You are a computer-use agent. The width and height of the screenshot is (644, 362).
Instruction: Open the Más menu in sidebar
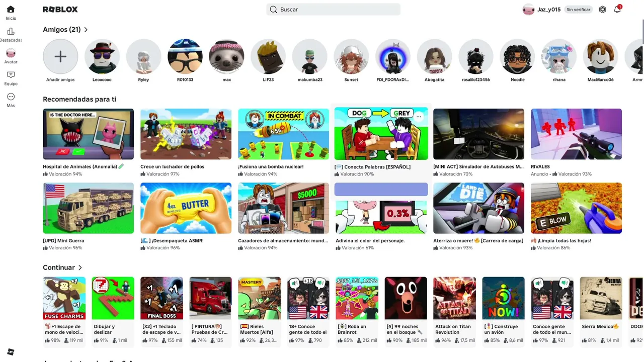coord(11,100)
